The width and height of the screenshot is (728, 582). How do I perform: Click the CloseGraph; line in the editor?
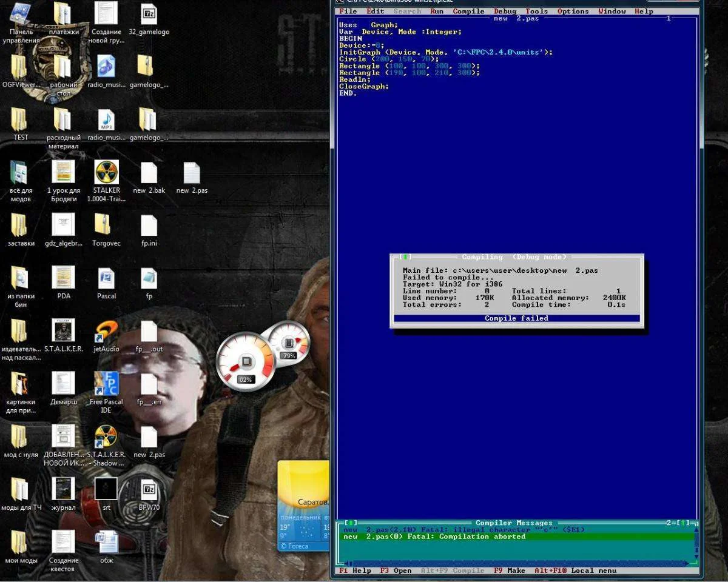pyautogui.click(x=364, y=86)
